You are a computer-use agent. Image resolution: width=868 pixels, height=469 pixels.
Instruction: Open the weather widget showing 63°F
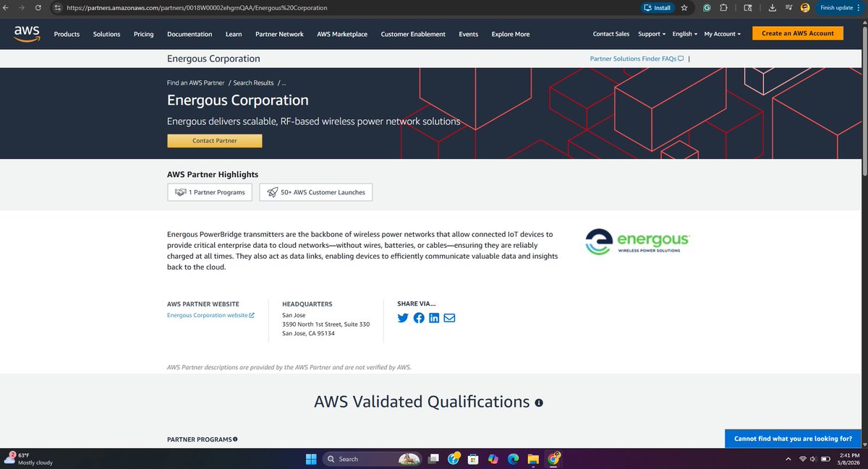(x=29, y=459)
